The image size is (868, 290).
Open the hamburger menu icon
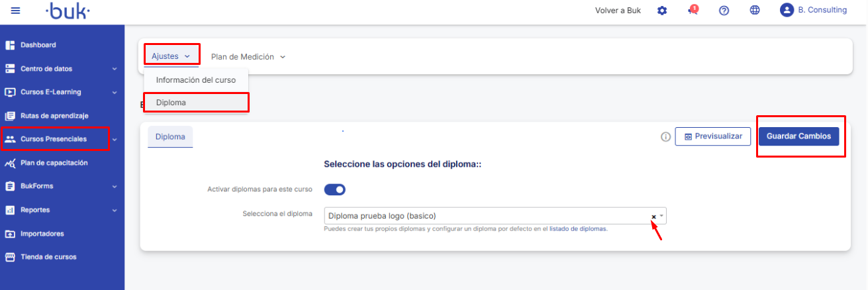[16, 11]
